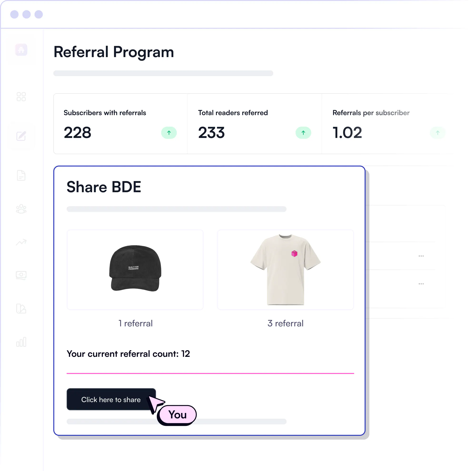Click the pink referral progress line
Viewport: 476px width, 471px height.
click(x=210, y=373)
